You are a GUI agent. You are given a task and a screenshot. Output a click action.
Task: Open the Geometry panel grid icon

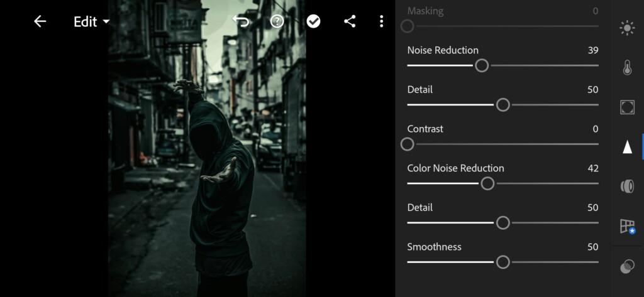(x=627, y=226)
